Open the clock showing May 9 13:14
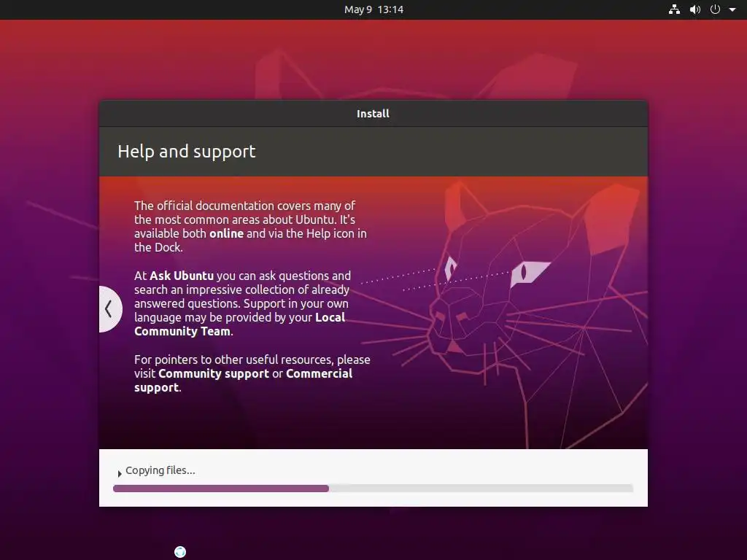The height and width of the screenshot is (560, 747). click(373, 9)
